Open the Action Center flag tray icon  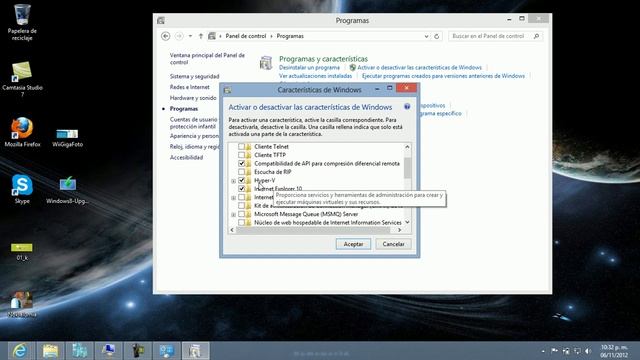(554, 351)
